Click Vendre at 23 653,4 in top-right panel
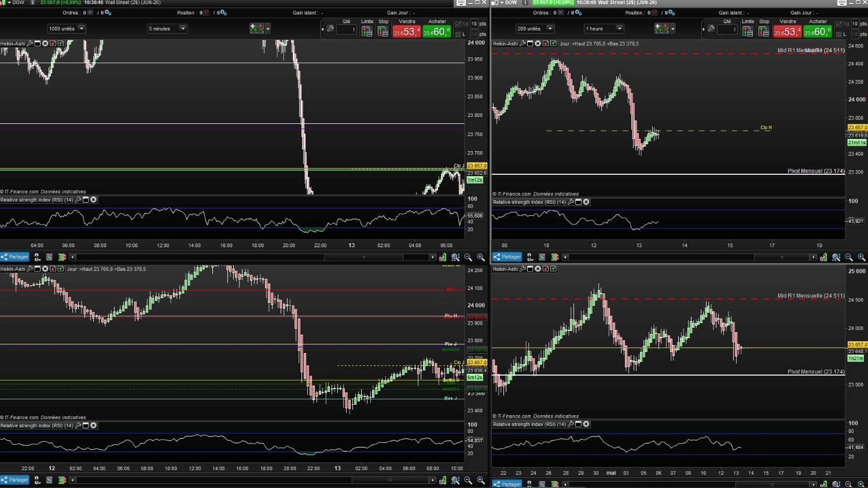Image resolution: width=868 pixels, height=488 pixels. click(x=788, y=31)
